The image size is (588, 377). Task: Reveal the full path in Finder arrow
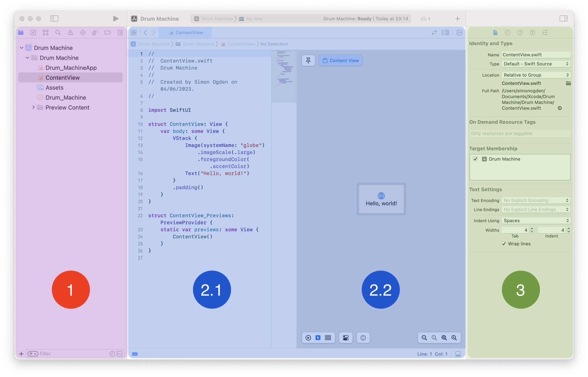tap(560, 108)
